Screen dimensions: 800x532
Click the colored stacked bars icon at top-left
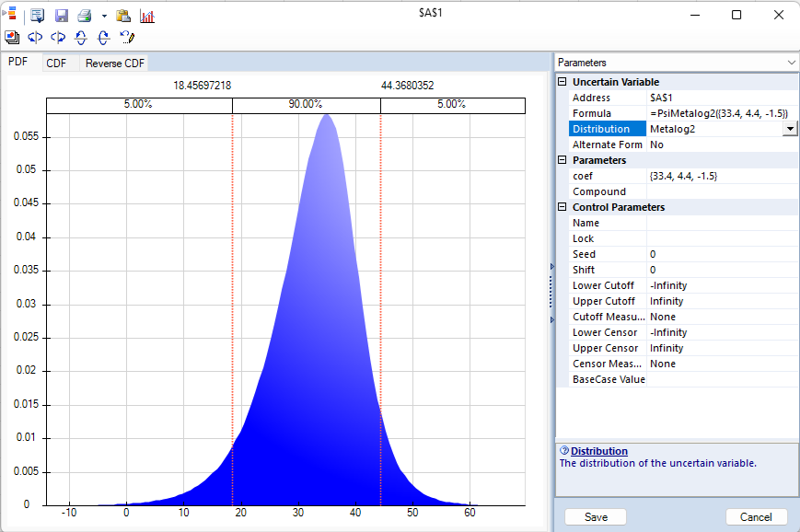click(10, 14)
